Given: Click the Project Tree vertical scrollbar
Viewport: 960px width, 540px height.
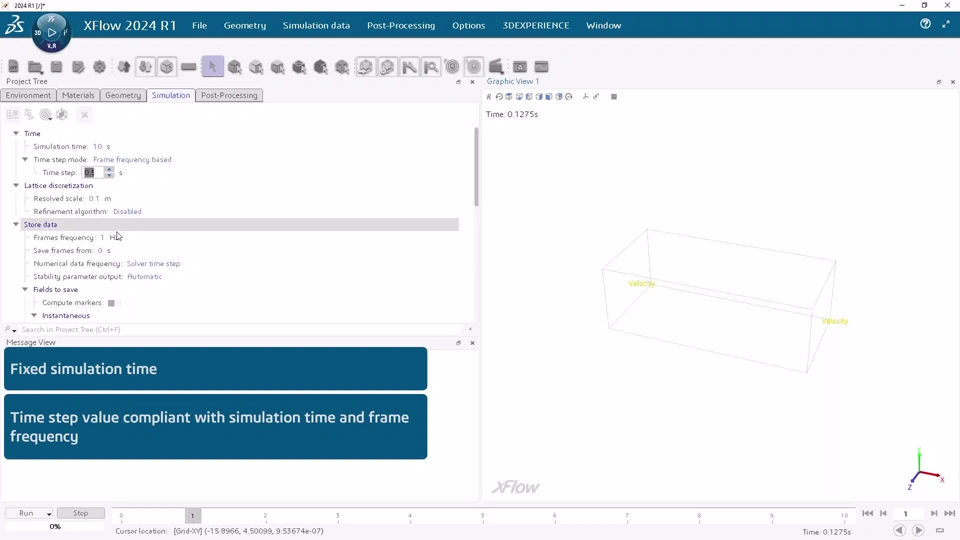Looking at the screenshot, I should pyautogui.click(x=476, y=167).
